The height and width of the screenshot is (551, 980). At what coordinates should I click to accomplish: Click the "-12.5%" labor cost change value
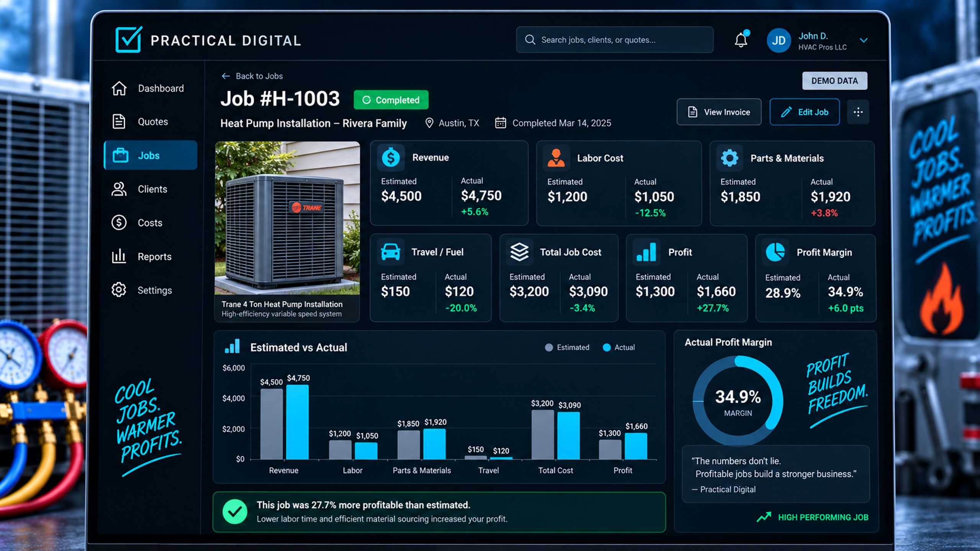650,213
